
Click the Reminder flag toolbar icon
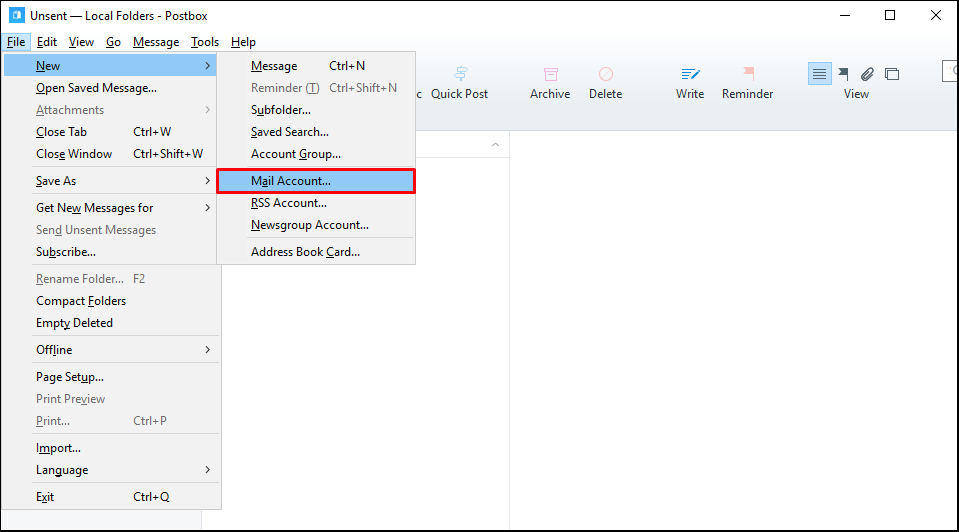(x=748, y=74)
